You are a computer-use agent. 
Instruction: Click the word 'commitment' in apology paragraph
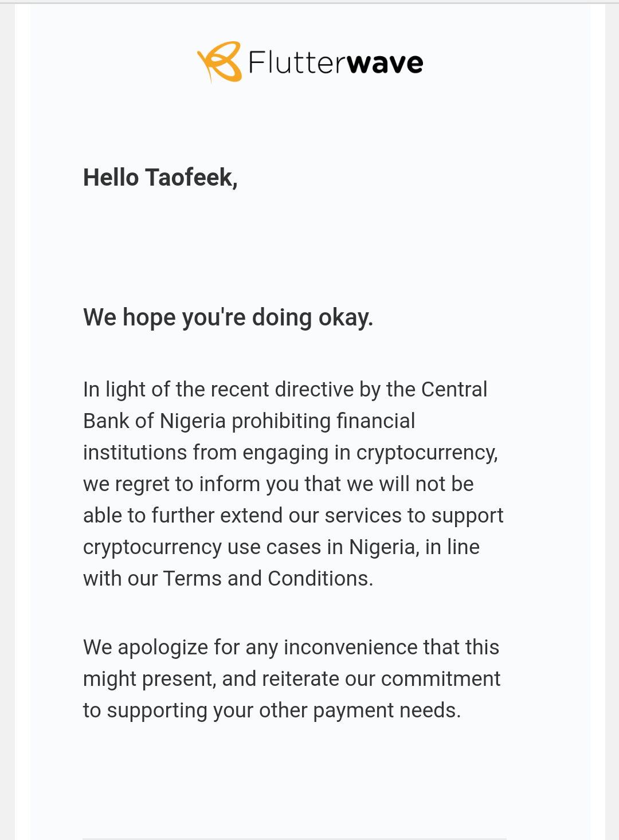tap(440, 679)
